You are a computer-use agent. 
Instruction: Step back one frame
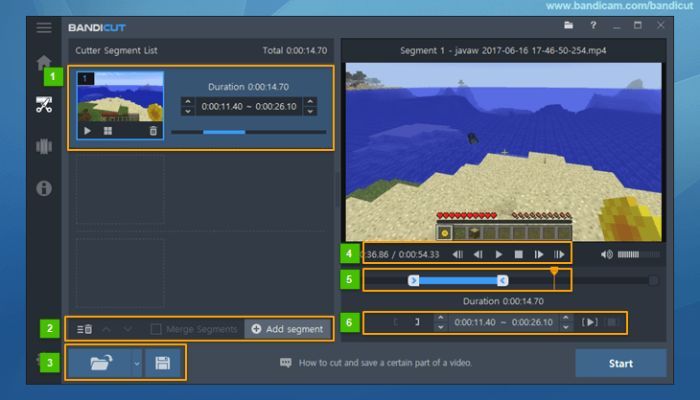click(x=478, y=254)
